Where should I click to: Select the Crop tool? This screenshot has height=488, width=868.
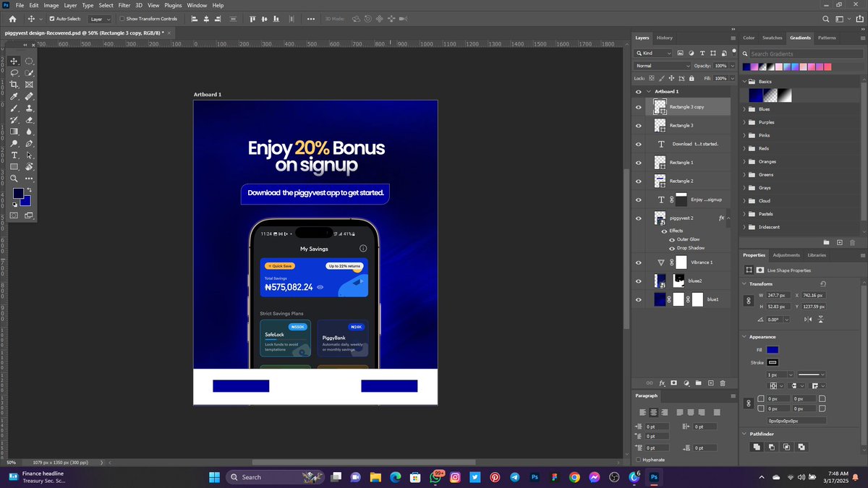point(14,85)
